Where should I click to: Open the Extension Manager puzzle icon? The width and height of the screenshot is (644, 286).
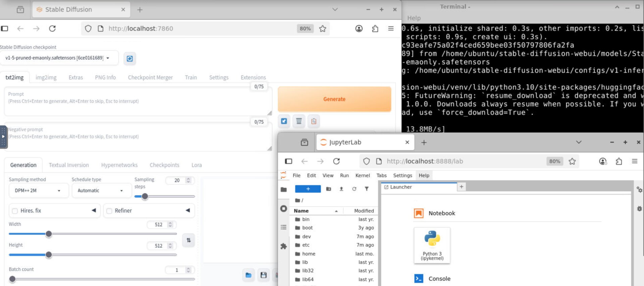tap(283, 246)
